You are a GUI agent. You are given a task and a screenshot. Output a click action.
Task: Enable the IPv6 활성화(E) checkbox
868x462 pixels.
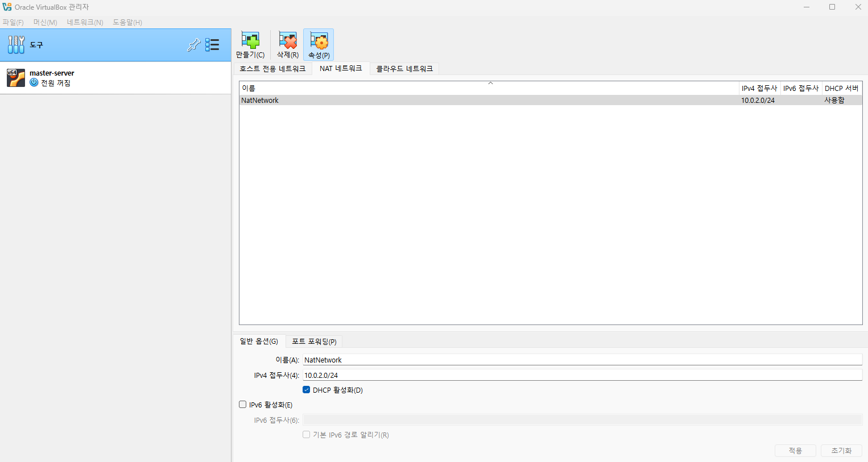[243, 405]
